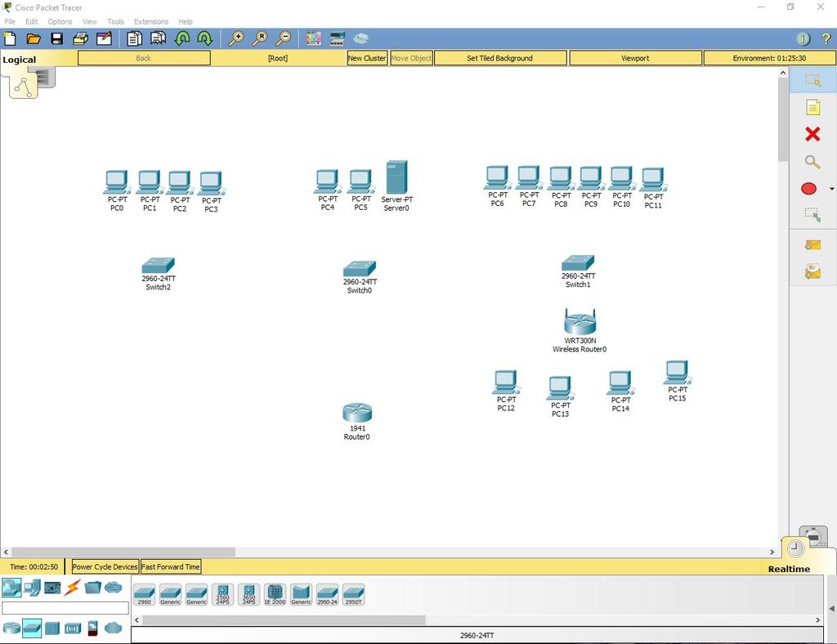Viewport: 837px width, 644px height.
Task: Select the Wireless Devices subcategory icon
Action: click(73, 628)
